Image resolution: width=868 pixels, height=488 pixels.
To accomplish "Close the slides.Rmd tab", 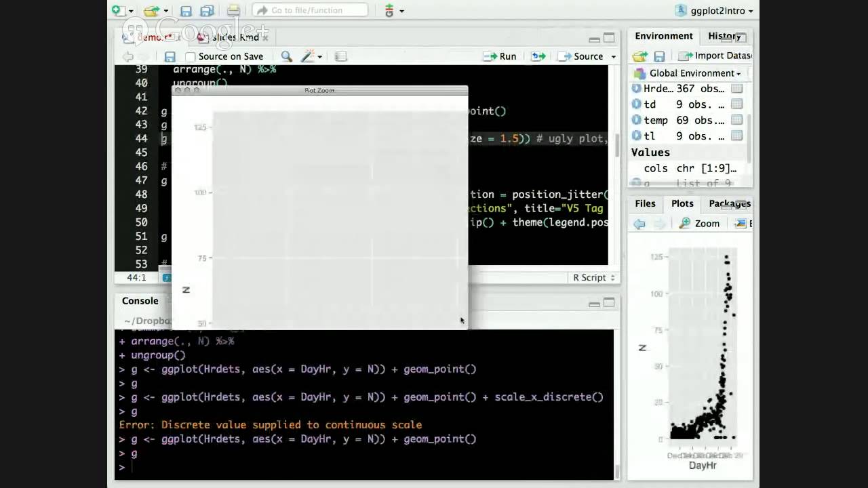I will 265,38.
